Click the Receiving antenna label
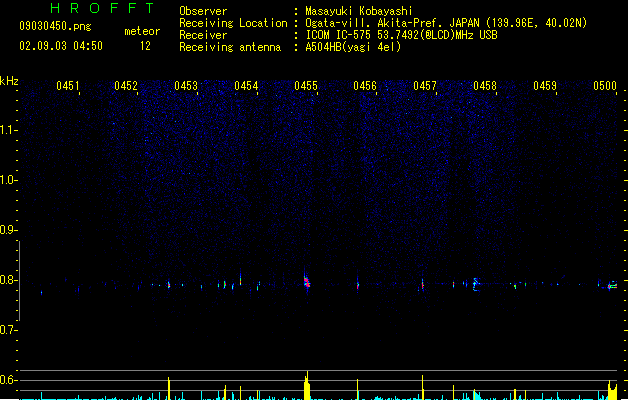 tap(230, 47)
